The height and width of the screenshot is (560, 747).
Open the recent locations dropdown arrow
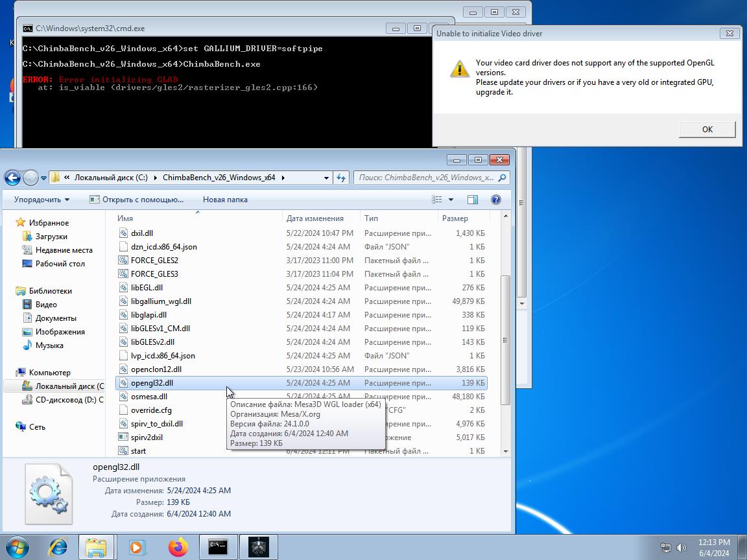pyautogui.click(x=43, y=178)
